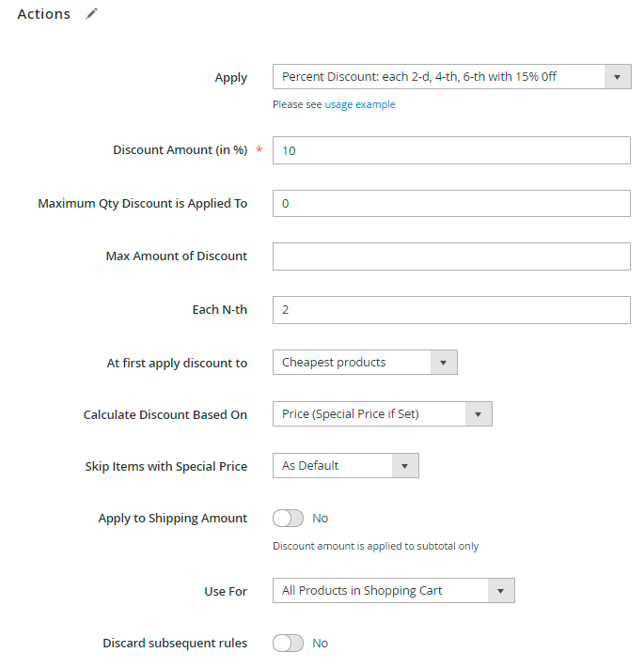Image resolution: width=644 pixels, height=668 pixels.
Task: Select the Each N-th input field
Action: click(451, 310)
